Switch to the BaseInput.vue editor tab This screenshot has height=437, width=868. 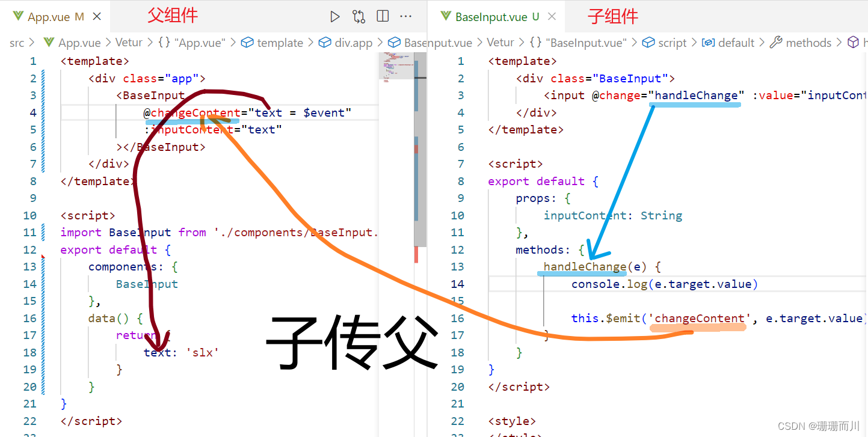point(496,17)
